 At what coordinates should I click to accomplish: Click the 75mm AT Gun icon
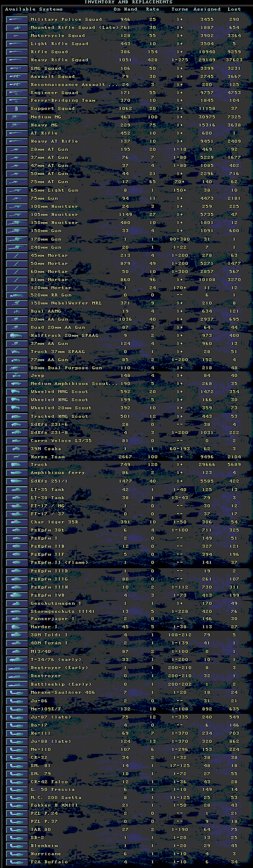coord(17,182)
